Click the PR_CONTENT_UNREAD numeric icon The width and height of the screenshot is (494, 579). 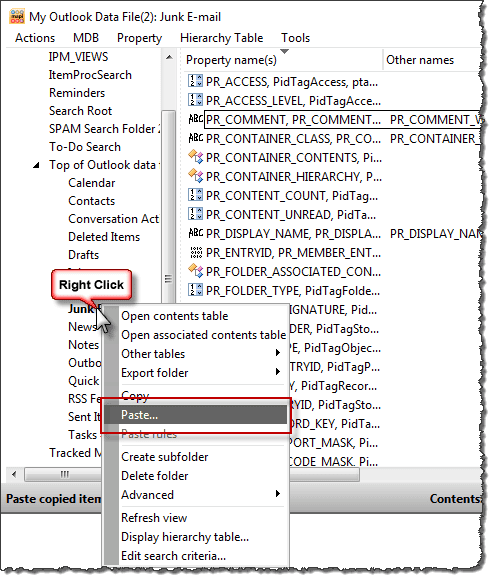[x=196, y=215]
